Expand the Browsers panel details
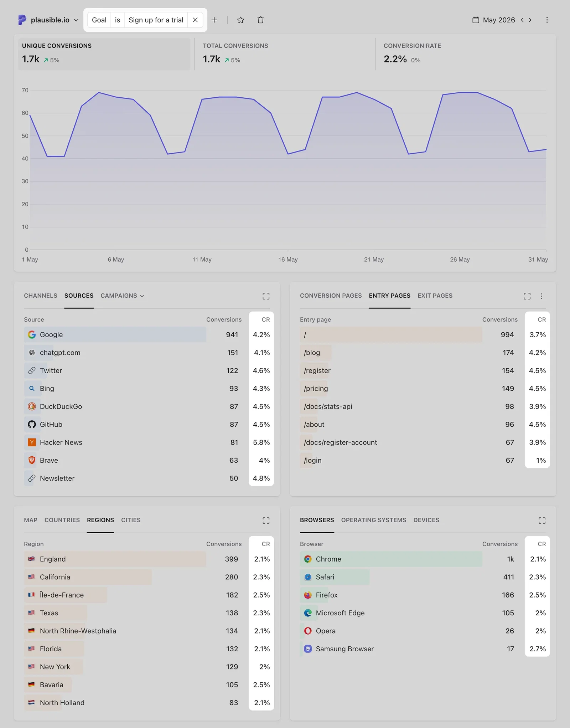 click(x=542, y=521)
